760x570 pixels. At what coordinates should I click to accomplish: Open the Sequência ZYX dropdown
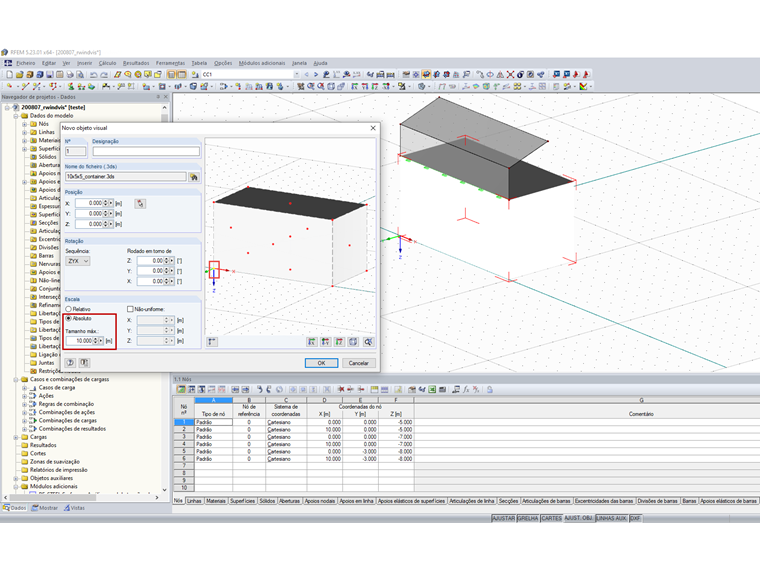click(x=78, y=261)
